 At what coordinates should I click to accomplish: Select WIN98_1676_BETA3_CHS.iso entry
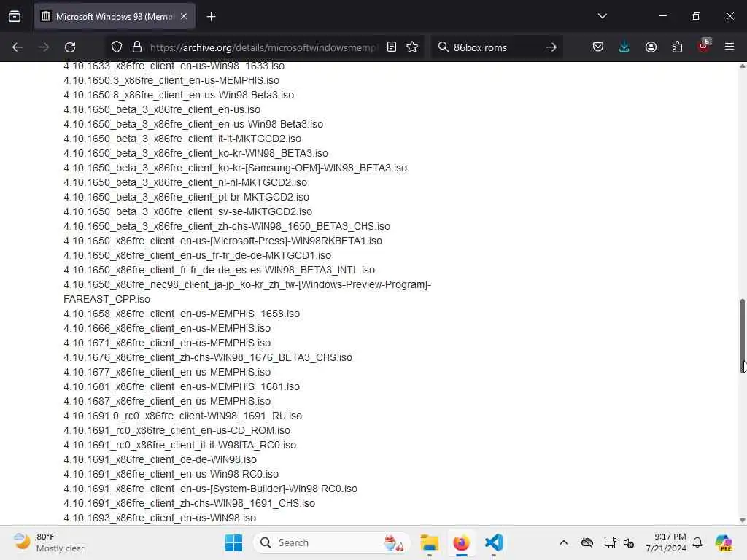(208, 357)
